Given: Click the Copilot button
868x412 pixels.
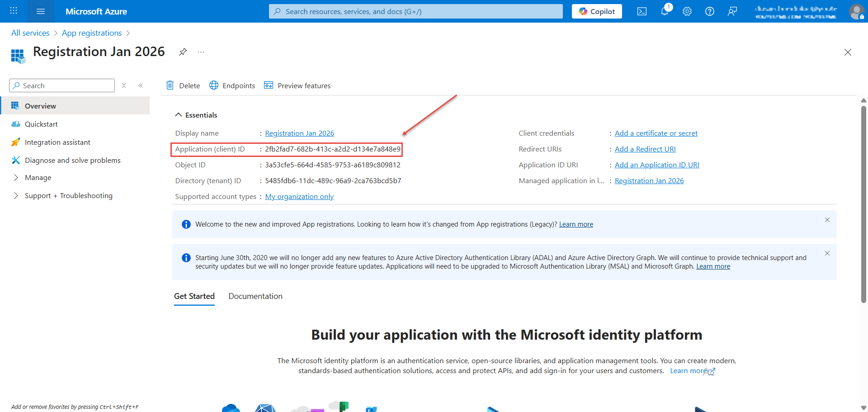Looking at the screenshot, I should [x=596, y=11].
